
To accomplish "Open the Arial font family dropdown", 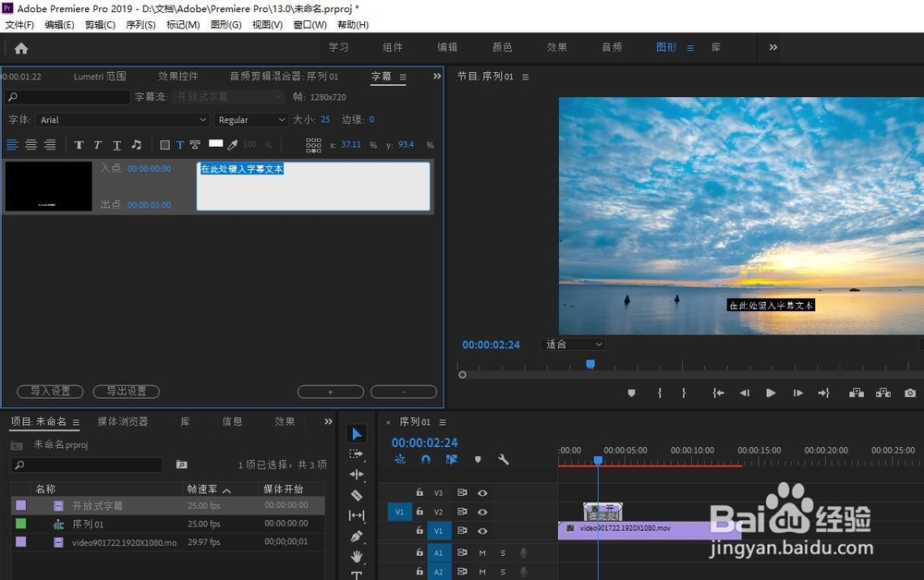I will (x=123, y=119).
